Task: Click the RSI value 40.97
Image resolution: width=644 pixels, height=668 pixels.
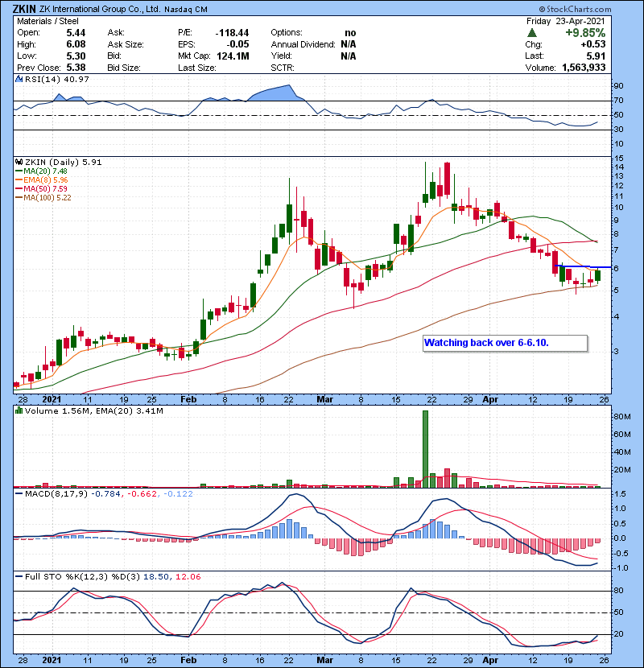Action: point(75,79)
